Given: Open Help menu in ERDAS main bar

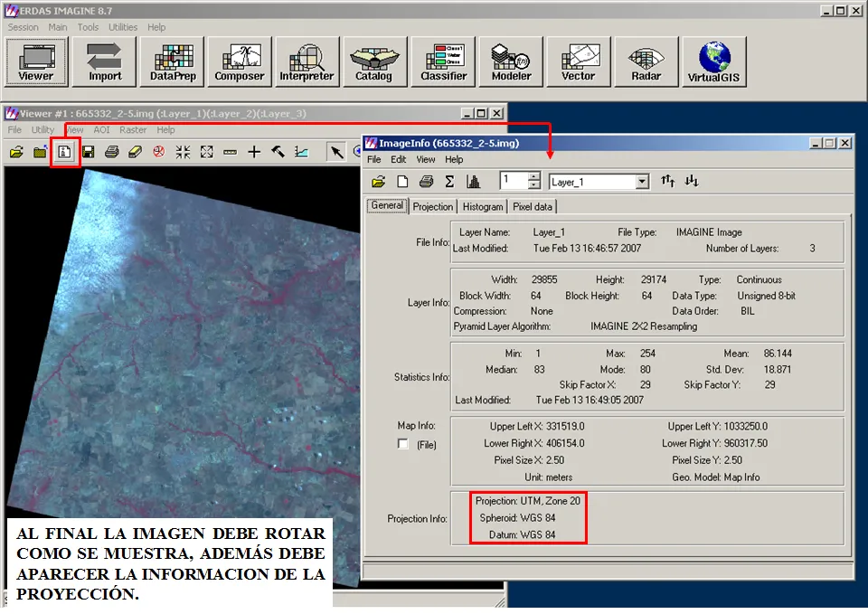Looking at the screenshot, I should coord(156,27).
